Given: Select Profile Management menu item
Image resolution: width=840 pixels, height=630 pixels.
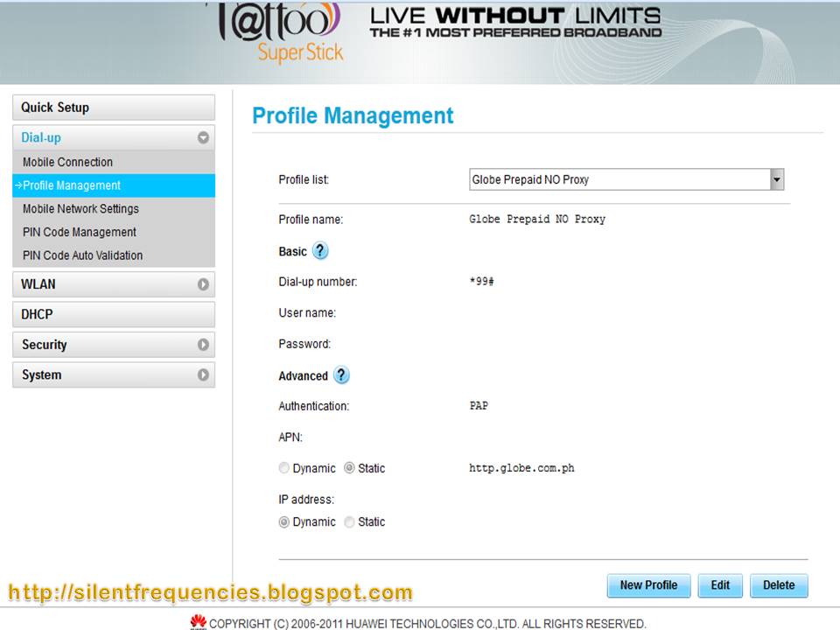Looking at the screenshot, I should tap(114, 185).
